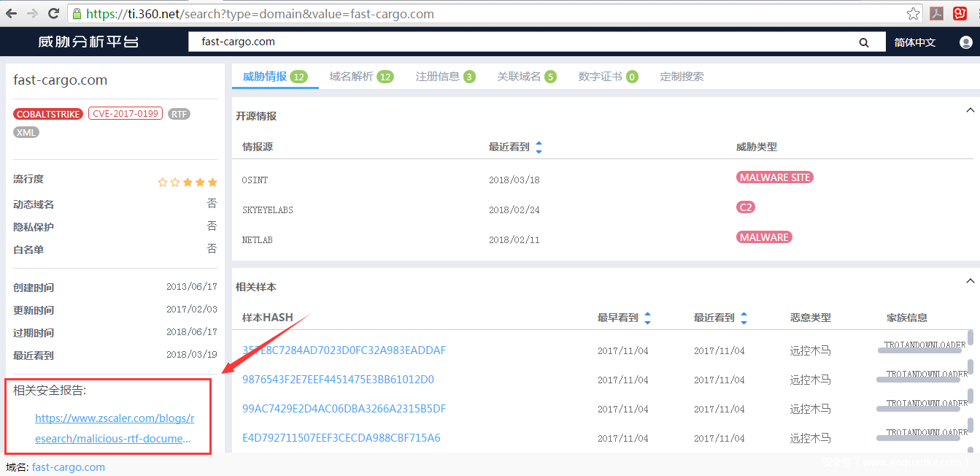The width and height of the screenshot is (980, 476).
Task: Open the 域名解析 tab
Action: point(361,77)
